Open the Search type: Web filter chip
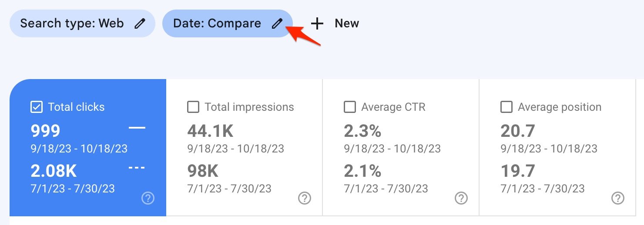Screen dimensions: 644x225 pyautogui.click(x=82, y=23)
